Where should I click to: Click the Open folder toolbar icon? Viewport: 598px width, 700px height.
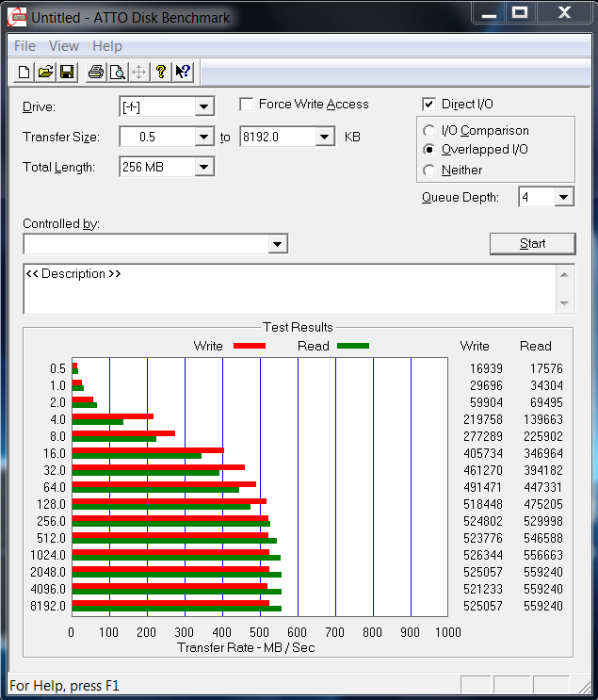pyautogui.click(x=45, y=72)
